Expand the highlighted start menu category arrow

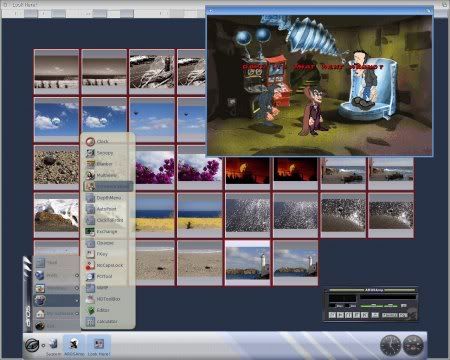(x=77, y=300)
